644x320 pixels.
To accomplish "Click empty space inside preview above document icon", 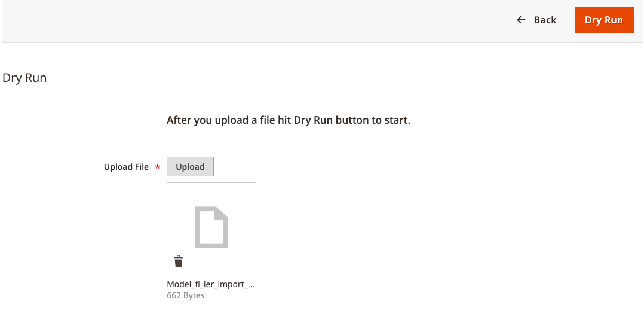I will 211,194.
